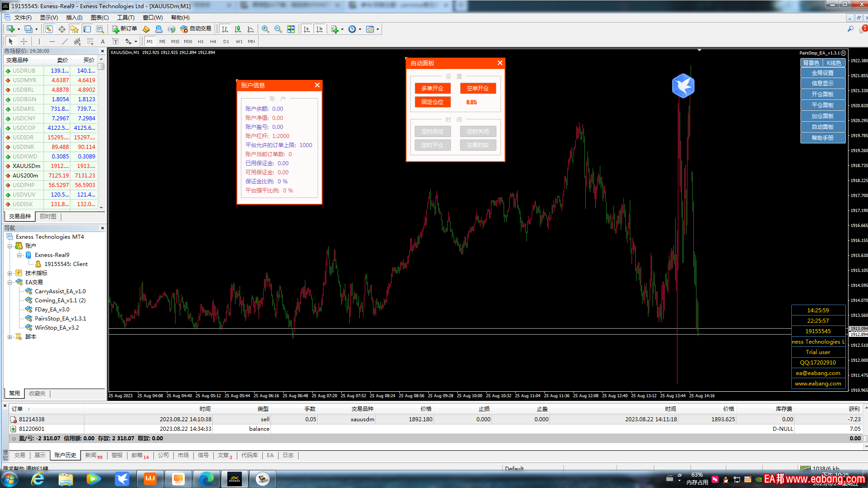Select the horizontal line drawing tool
Viewport: 868px width, 488px height.
pos(52,41)
